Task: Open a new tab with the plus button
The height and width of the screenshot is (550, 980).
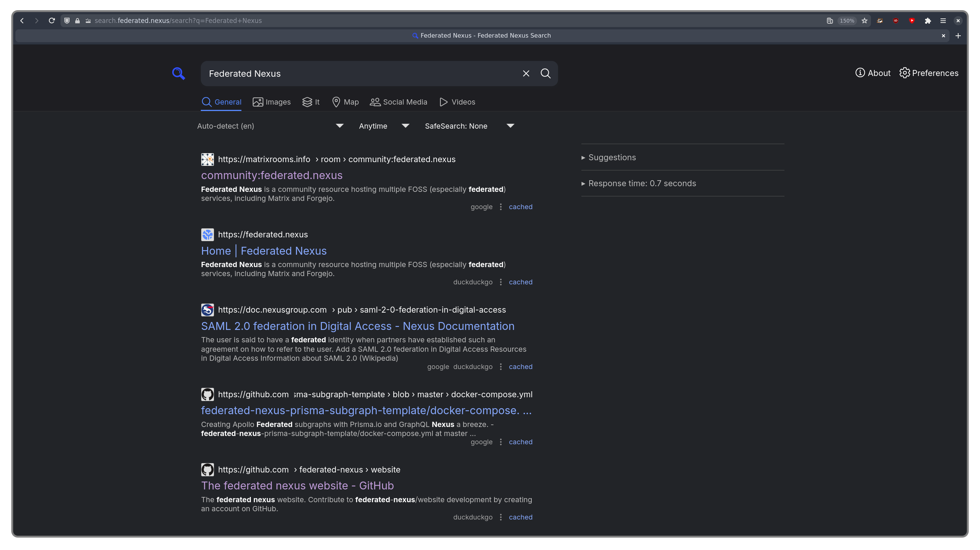Action: click(x=958, y=36)
